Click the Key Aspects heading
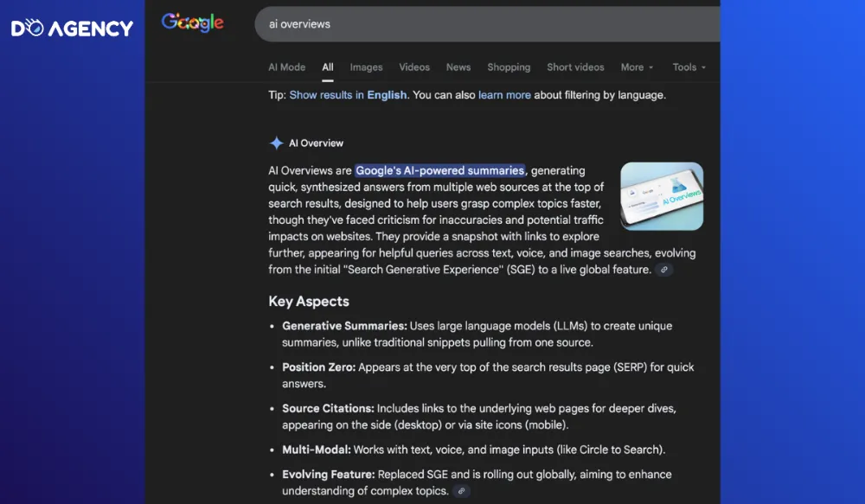 click(x=309, y=302)
